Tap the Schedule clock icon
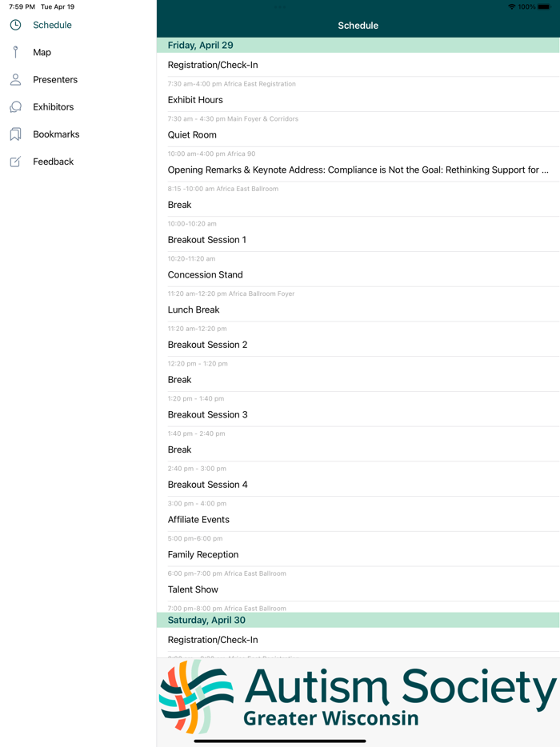Viewport: 560px width, 747px height. (x=15, y=25)
